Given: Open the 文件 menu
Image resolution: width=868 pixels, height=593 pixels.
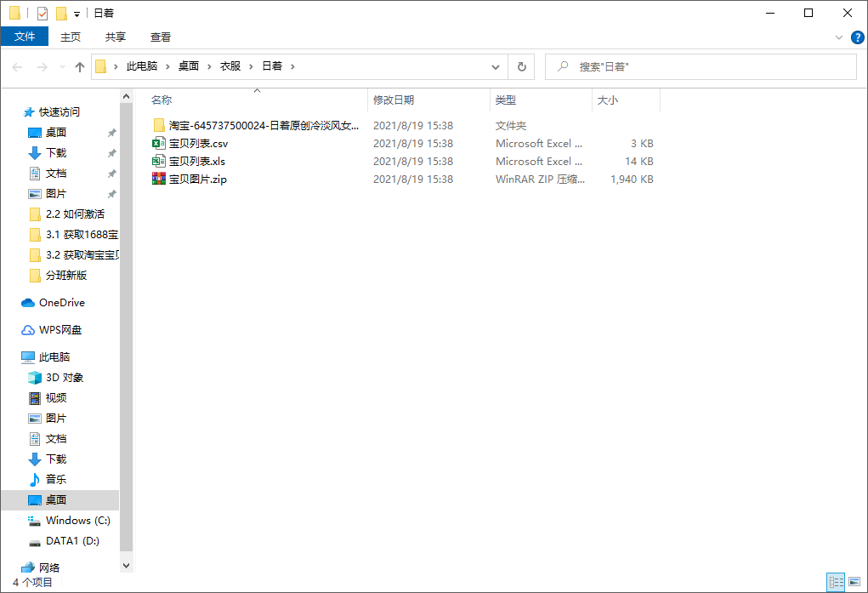Looking at the screenshot, I should pos(25,37).
